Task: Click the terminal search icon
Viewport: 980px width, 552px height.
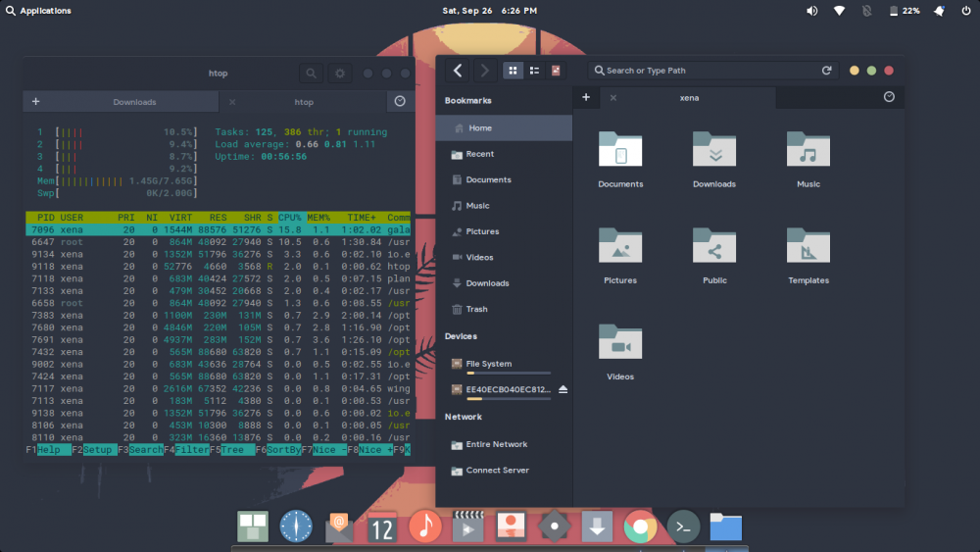Action: (x=311, y=74)
